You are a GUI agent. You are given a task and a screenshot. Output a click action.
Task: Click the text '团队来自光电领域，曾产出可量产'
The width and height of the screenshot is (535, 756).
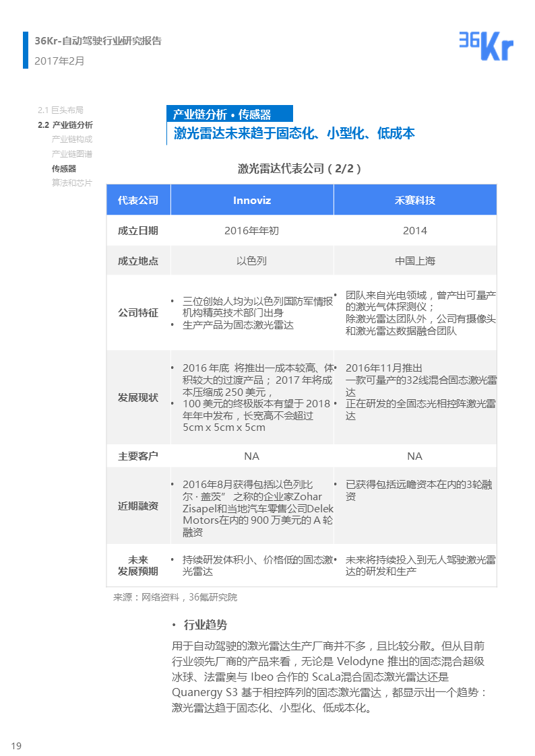point(420,295)
